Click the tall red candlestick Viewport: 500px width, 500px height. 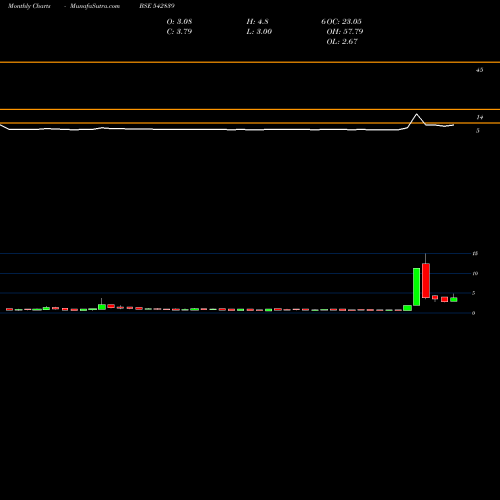pyautogui.click(x=426, y=280)
